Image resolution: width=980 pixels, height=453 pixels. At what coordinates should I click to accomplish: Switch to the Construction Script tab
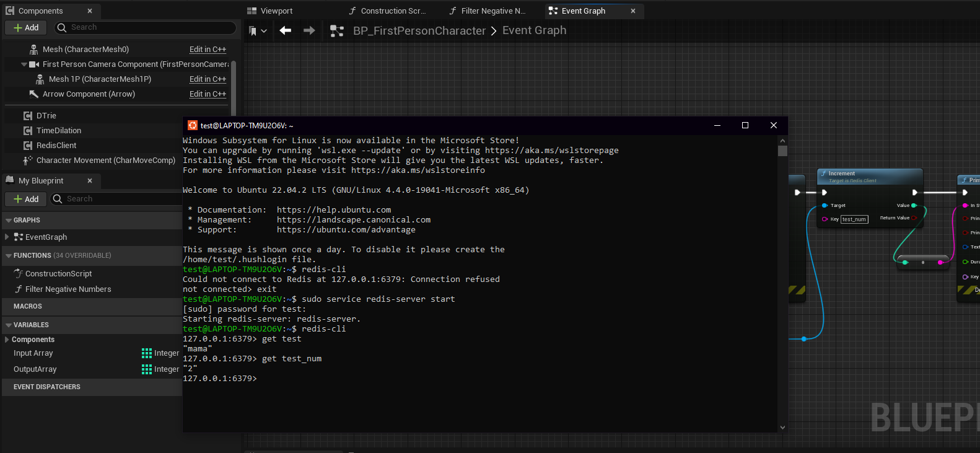tap(387, 11)
